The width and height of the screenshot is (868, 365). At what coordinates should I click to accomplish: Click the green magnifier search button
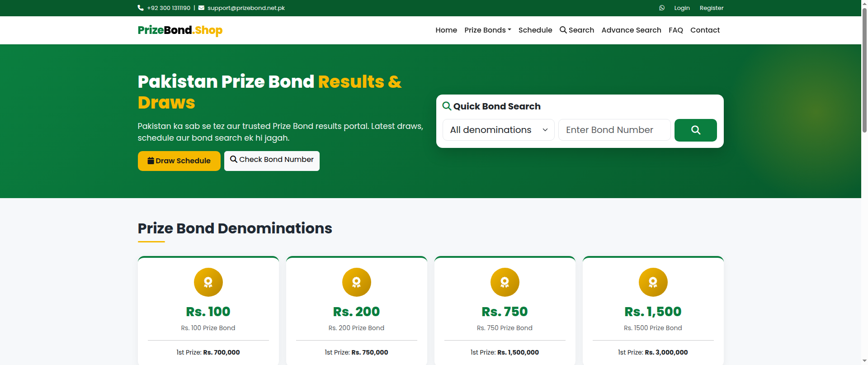[x=695, y=130]
